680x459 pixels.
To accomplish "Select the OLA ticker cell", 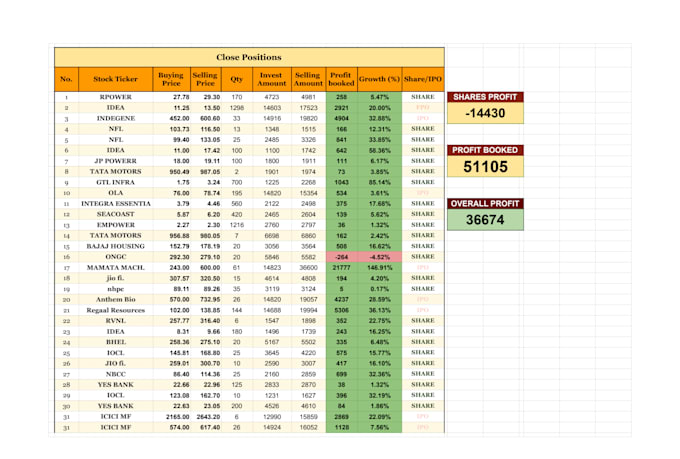I will pos(115,193).
